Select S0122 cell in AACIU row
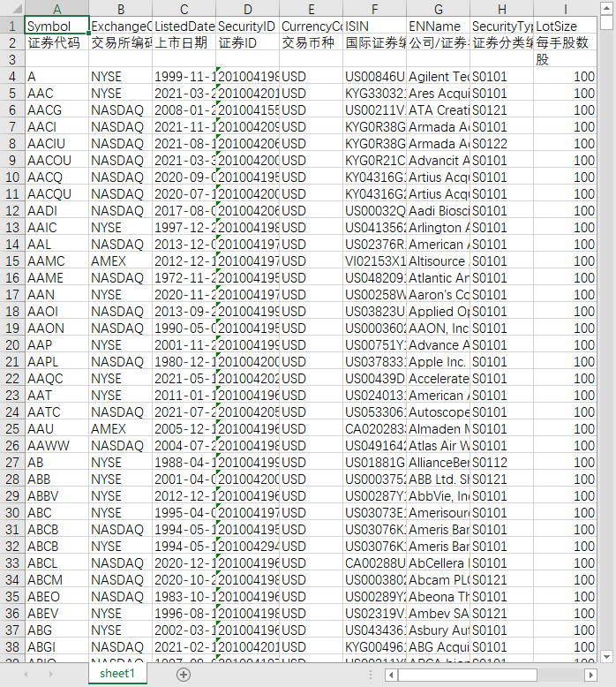 coord(501,143)
